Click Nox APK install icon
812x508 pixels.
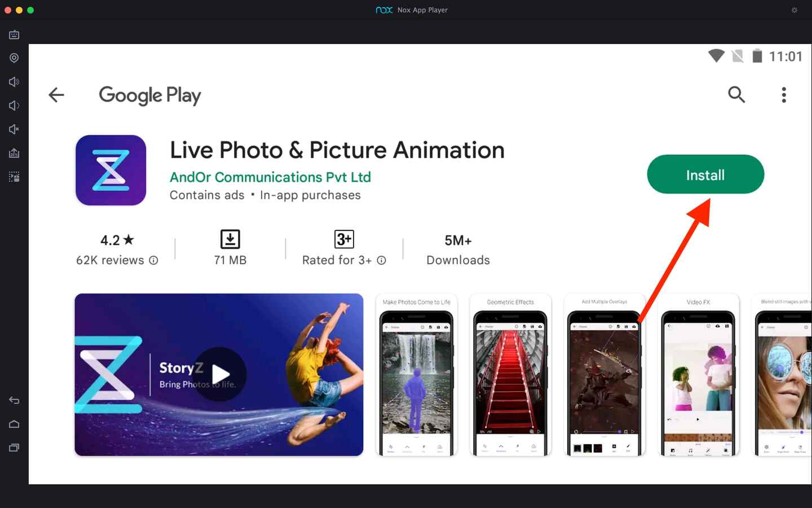(x=14, y=153)
